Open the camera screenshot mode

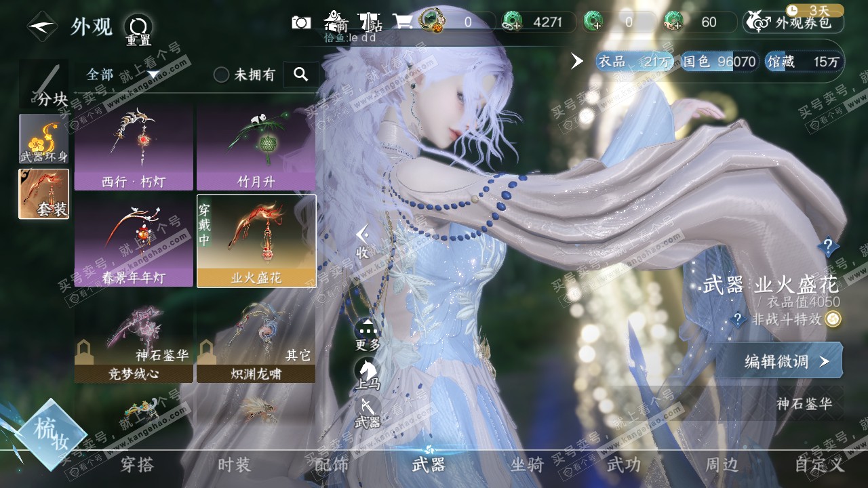301,22
